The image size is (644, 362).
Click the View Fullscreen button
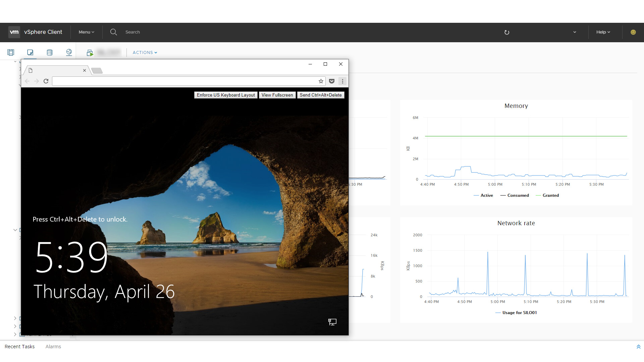[x=277, y=95]
